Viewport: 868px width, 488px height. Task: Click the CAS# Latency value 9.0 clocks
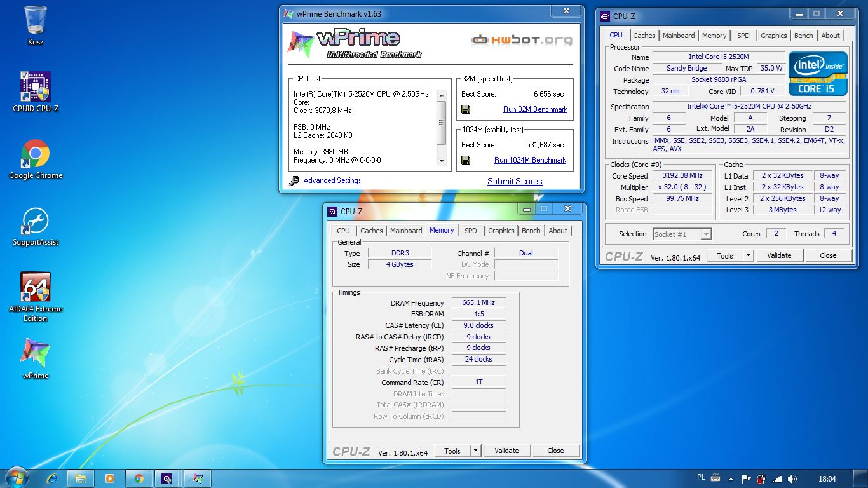point(478,325)
